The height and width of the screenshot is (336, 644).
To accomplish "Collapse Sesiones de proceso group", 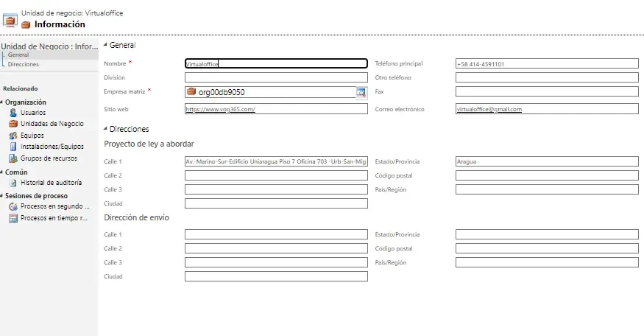I will pos(2,197).
